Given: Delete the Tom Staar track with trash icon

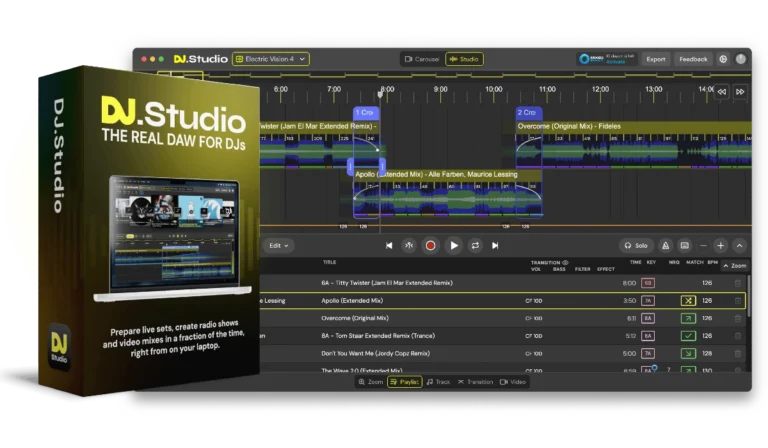Looking at the screenshot, I should tap(738, 336).
